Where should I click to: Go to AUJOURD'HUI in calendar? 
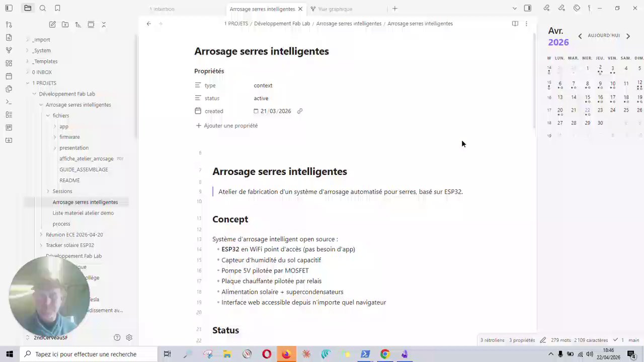point(604,36)
